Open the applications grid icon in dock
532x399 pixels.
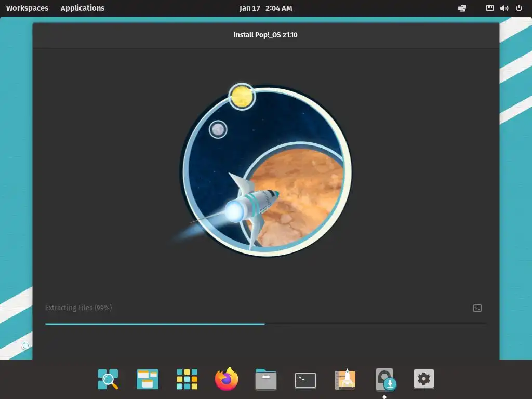tap(187, 379)
